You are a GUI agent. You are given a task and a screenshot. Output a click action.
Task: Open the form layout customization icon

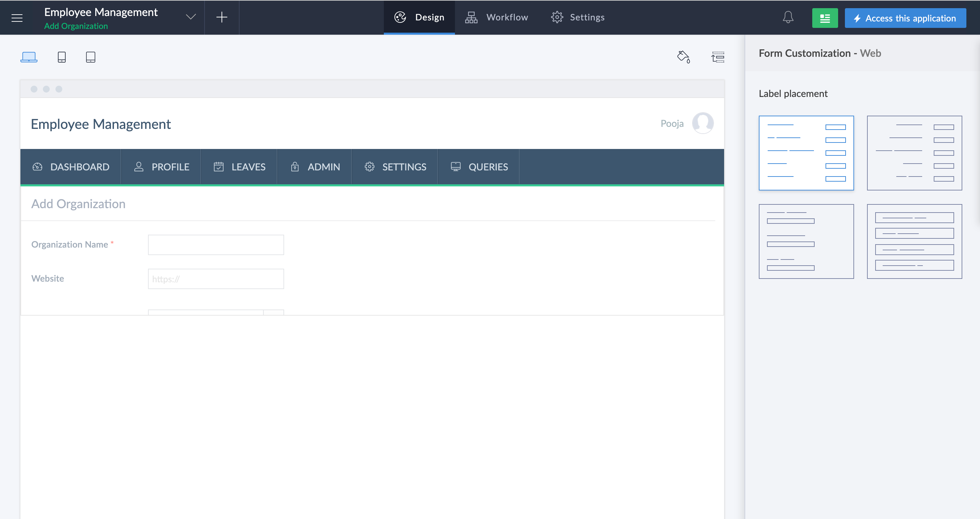pos(718,57)
